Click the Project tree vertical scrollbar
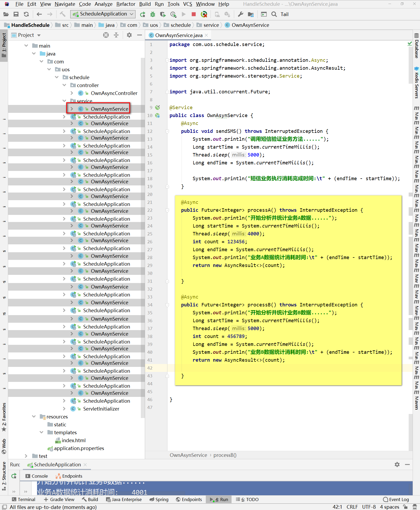 click(x=143, y=237)
